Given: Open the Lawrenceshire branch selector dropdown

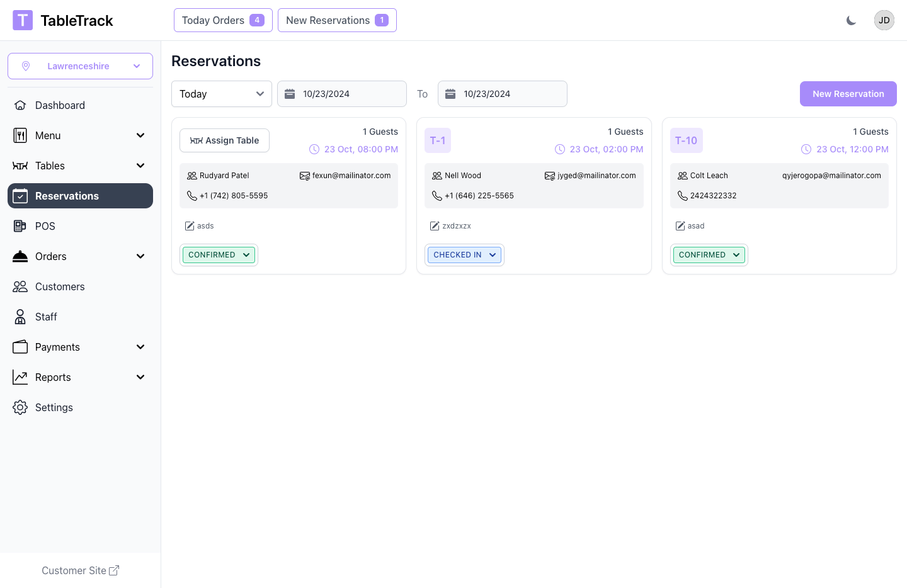Looking at the screenshot, I should coord(80,66).
